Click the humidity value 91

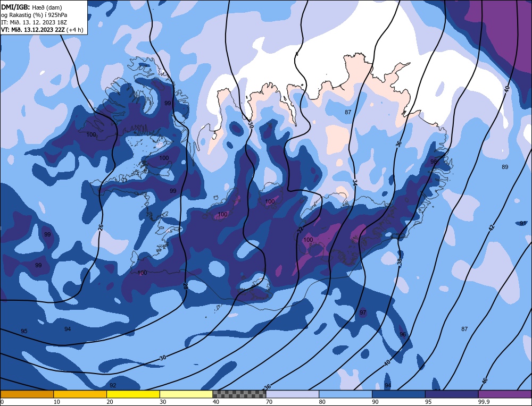pyautogui.click(x=523, y=223)
